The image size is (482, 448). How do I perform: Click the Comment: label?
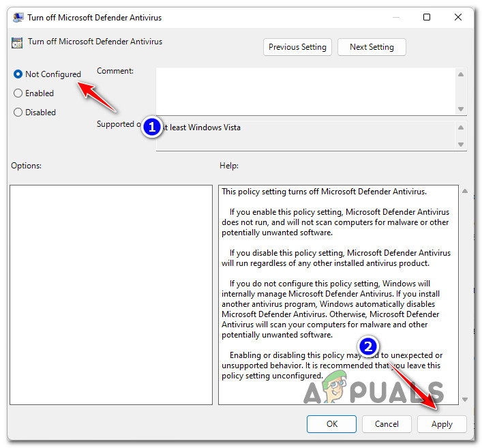click(115, 71)
